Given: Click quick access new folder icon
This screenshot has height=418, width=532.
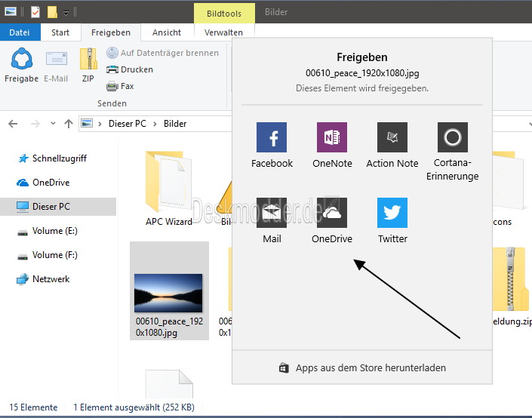Looking at the screenshot, I should (x=52, y=12).
